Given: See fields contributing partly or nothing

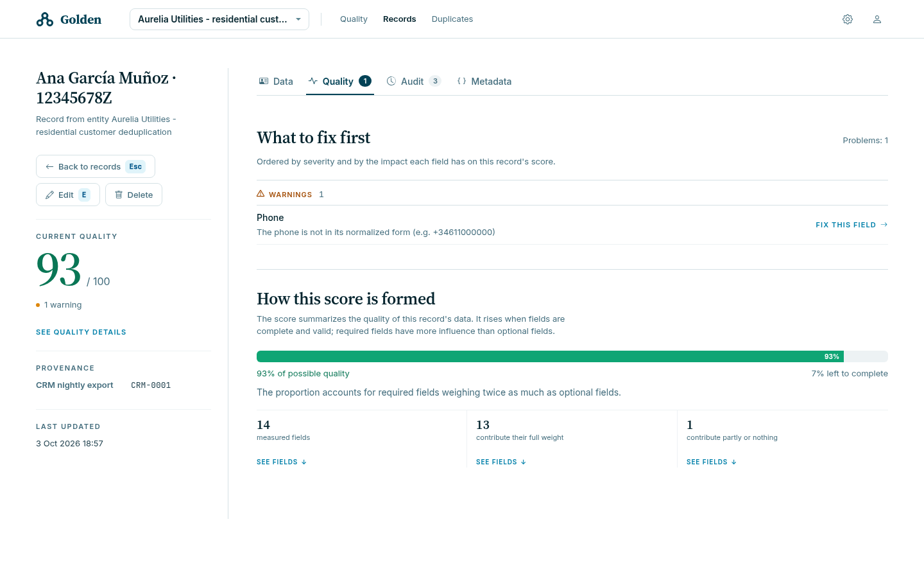Looking at the screenshot, I should 712,462.
